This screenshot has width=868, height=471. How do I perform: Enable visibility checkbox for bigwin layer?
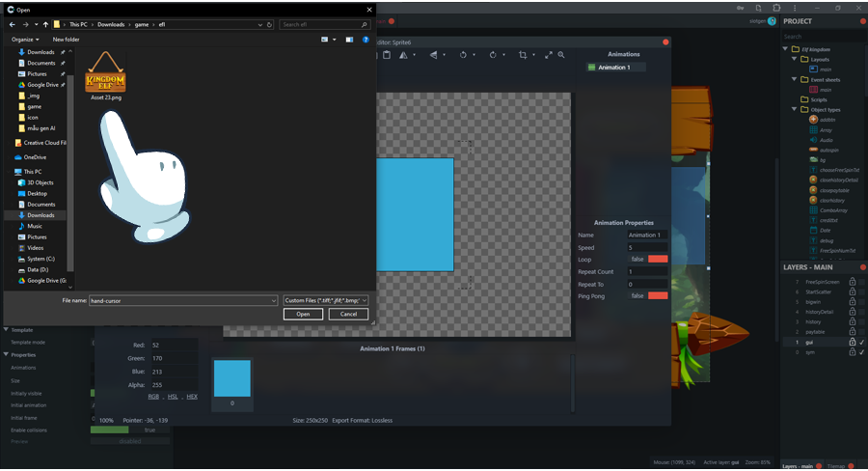[862, 302]
